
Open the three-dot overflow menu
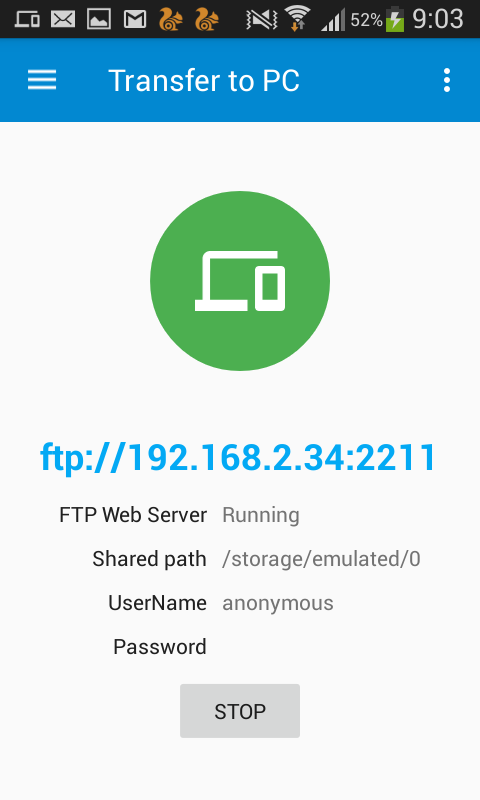(x=447, y=80)
